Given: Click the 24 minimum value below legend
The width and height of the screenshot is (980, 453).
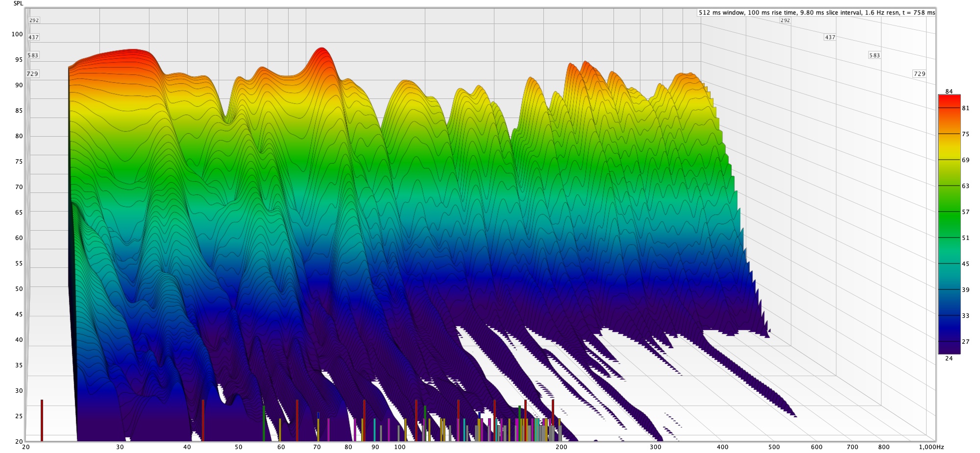Looking at the screenshot, I should coord(949,358).
